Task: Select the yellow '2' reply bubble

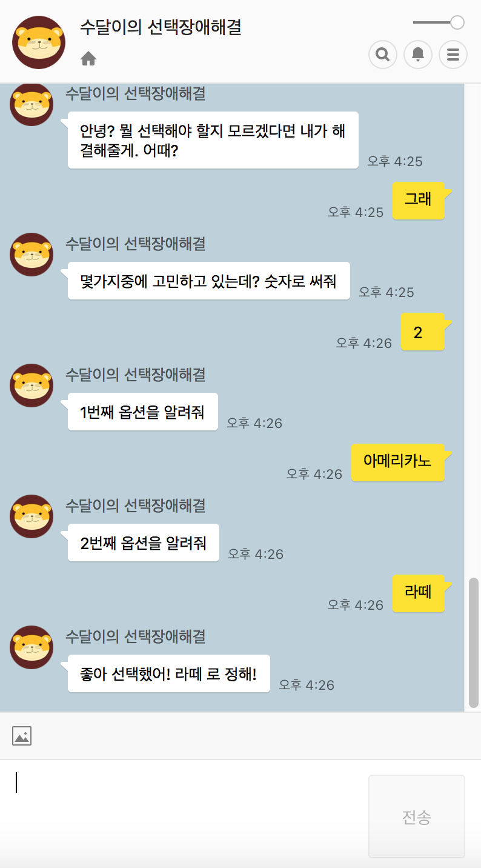Action: pos(422,332)
